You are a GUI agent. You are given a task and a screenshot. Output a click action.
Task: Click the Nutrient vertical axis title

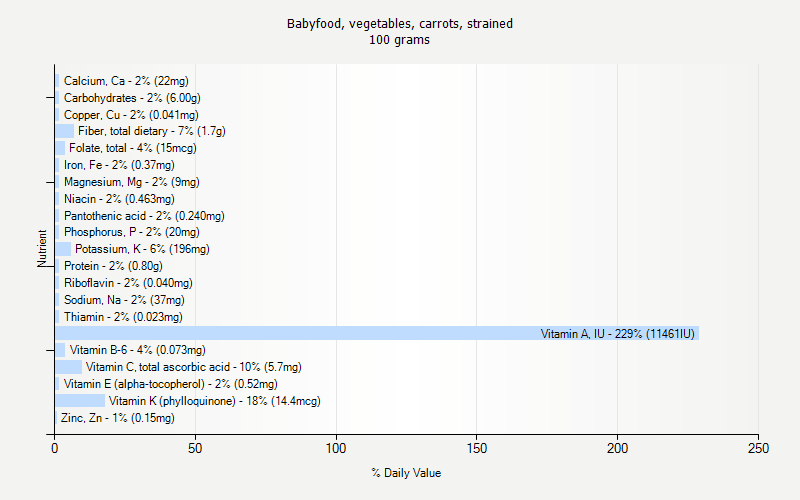42,248
